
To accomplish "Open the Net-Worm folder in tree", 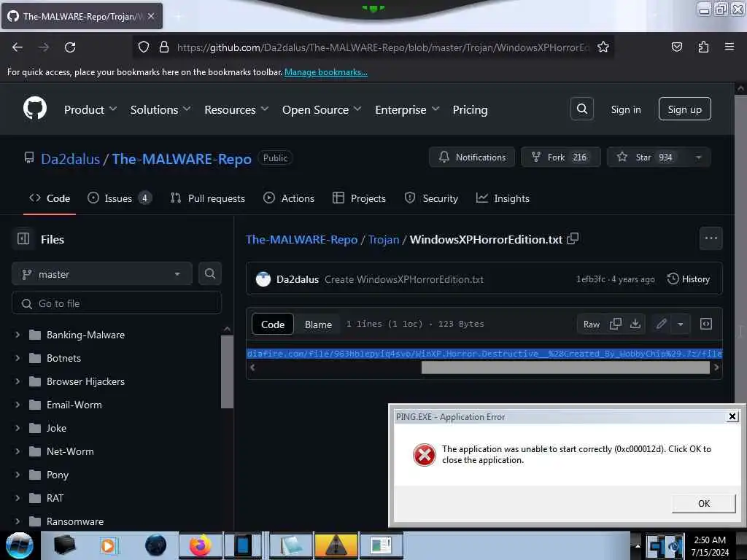I will [70, 451].
